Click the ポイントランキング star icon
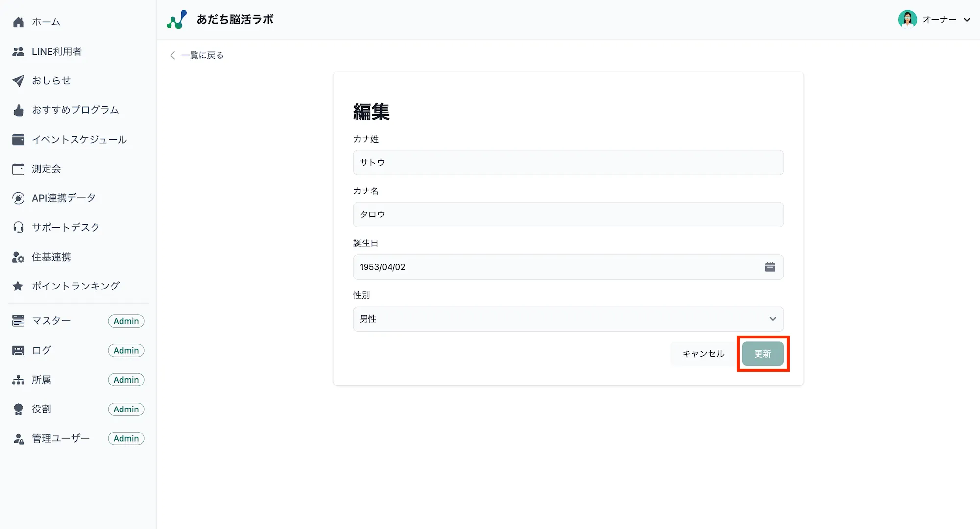This screenshot has height=529, width=980. [x=18, y=286]
